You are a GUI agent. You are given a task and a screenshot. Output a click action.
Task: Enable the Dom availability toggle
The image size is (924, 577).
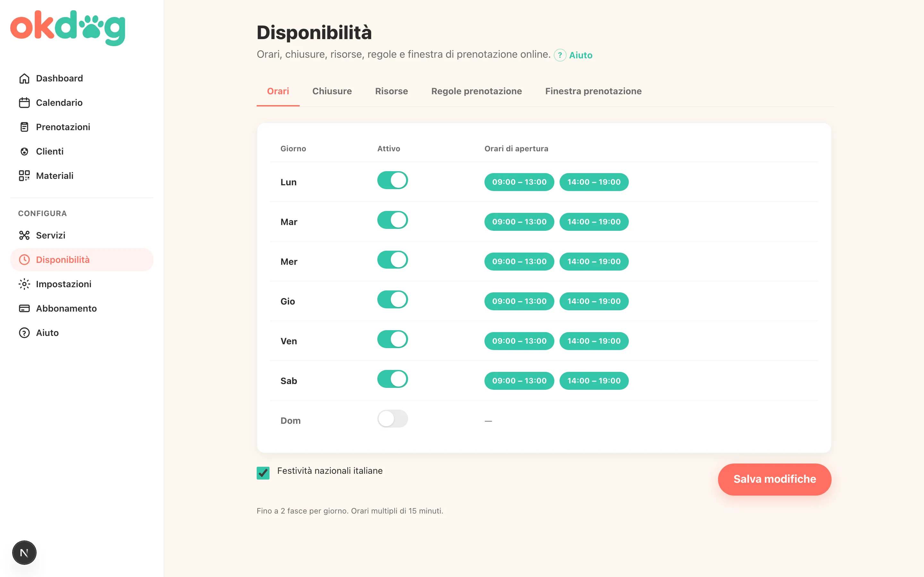point(392,419)
